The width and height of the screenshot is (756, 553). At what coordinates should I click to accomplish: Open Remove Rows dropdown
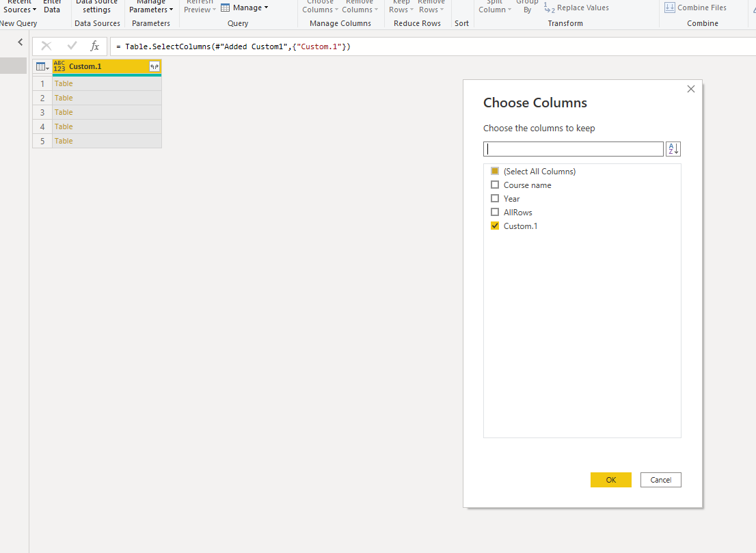(x=431, y=6)
